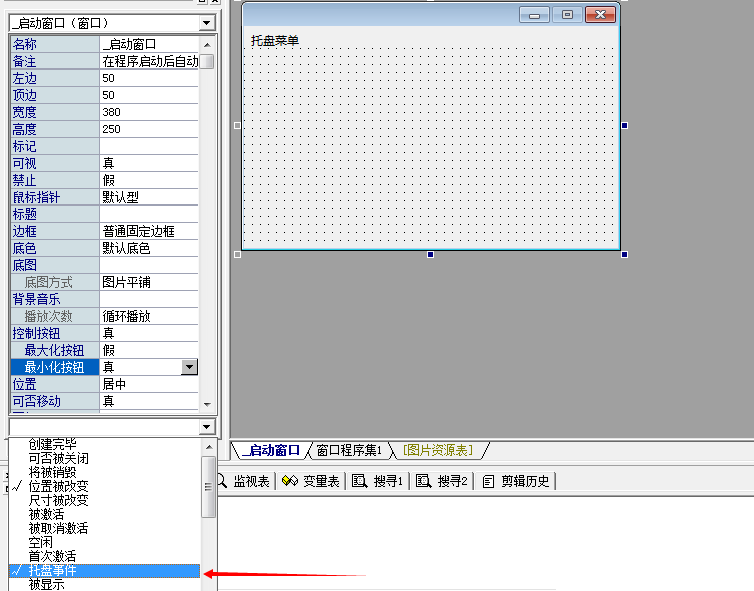This screenshot has height=591, width=754.
Task: Edit the 左边 property value 50
Action: pyautogui.click(x=149, y=78)
